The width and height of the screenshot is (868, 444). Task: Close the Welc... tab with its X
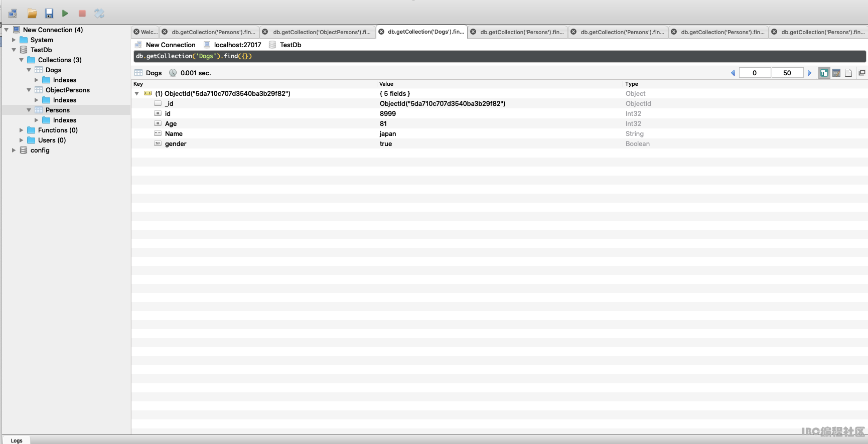[136, 32]
